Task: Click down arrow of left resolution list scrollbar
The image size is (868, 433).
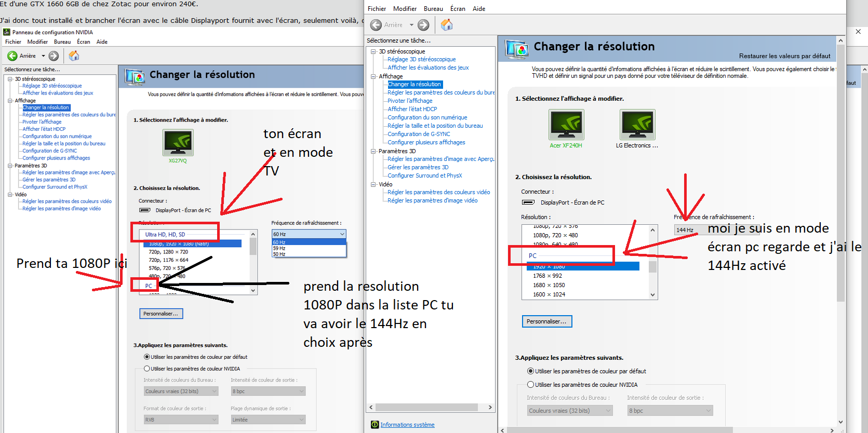Action: coord(253,291)
